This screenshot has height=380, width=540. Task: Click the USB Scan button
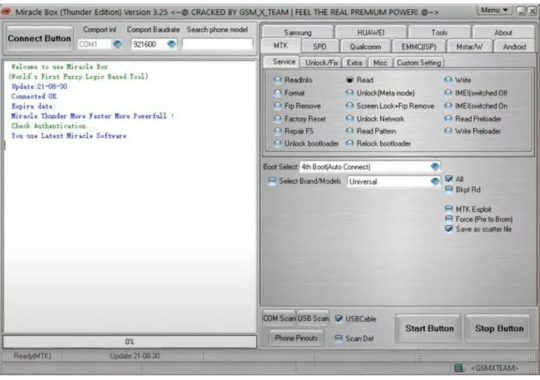tap(313, 318)
